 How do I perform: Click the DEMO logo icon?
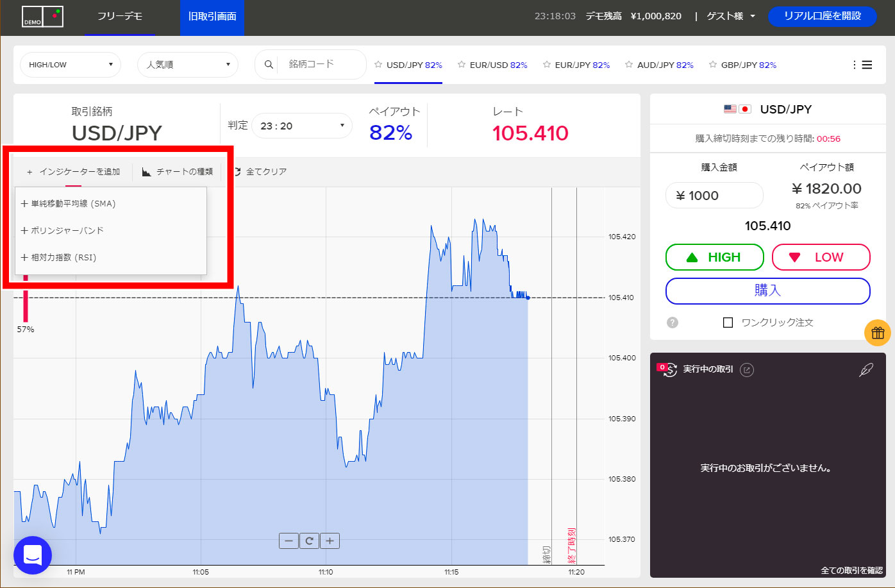[x=43, y=17]
